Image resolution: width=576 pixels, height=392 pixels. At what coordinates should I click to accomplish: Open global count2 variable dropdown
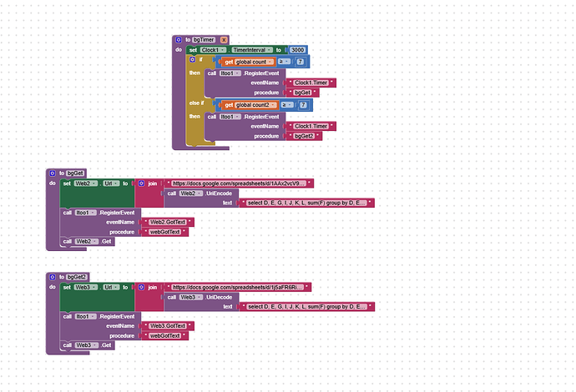pos(255,105)
